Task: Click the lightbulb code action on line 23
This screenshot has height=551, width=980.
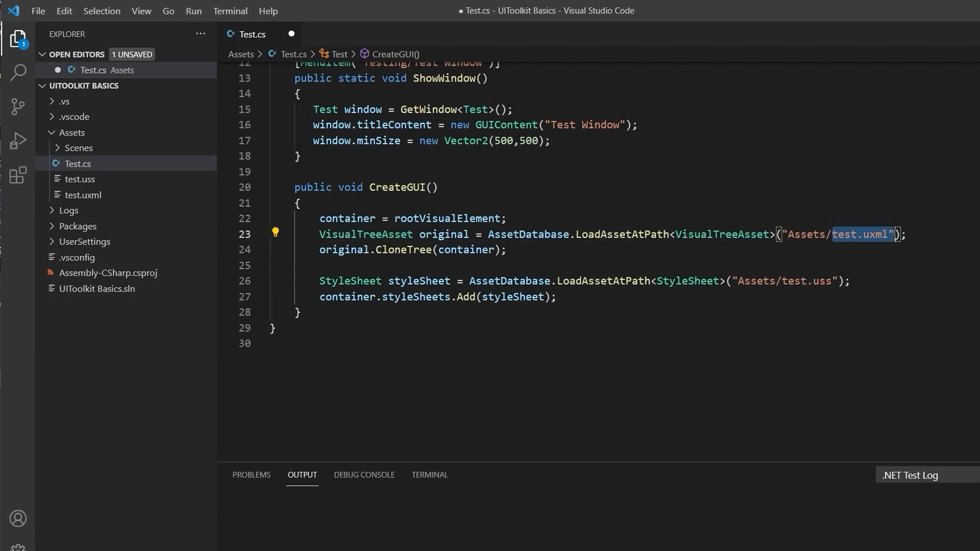Action: click(275, 233)
